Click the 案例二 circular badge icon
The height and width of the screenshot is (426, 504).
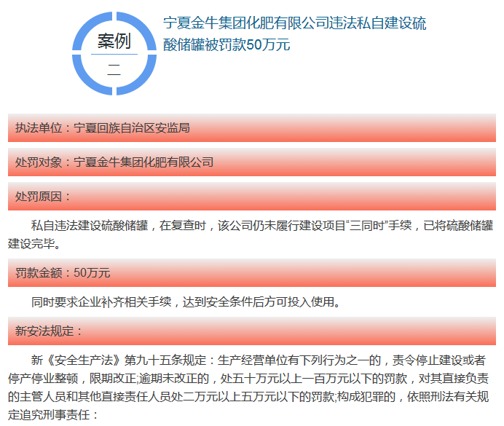coord(114,53)
